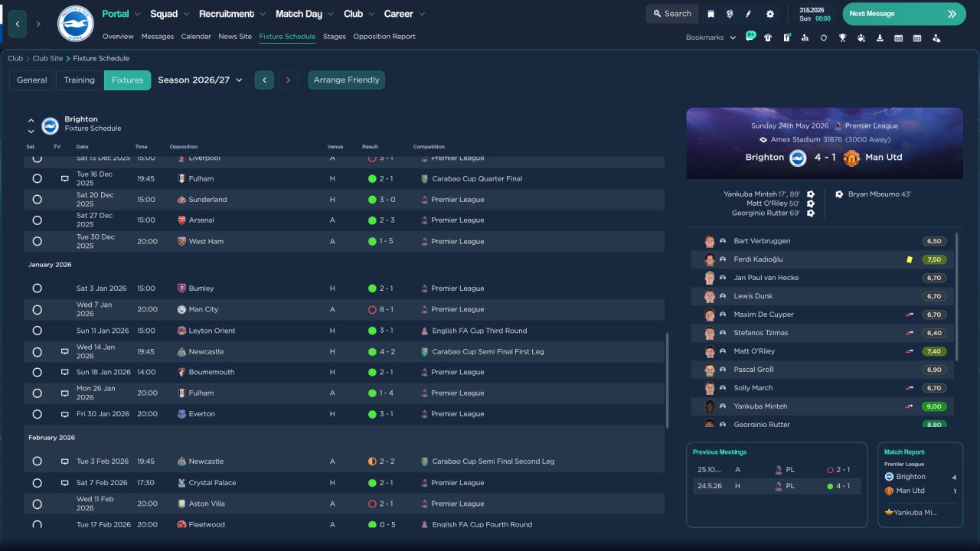980x551 pixels.
Task: Switch to the Training tab
Action: [x=79, y=80]
